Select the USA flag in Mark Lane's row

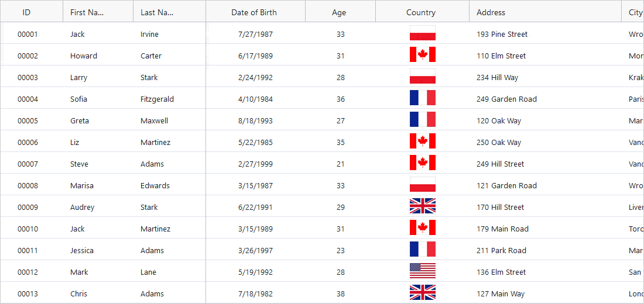(x=422, y=272)
